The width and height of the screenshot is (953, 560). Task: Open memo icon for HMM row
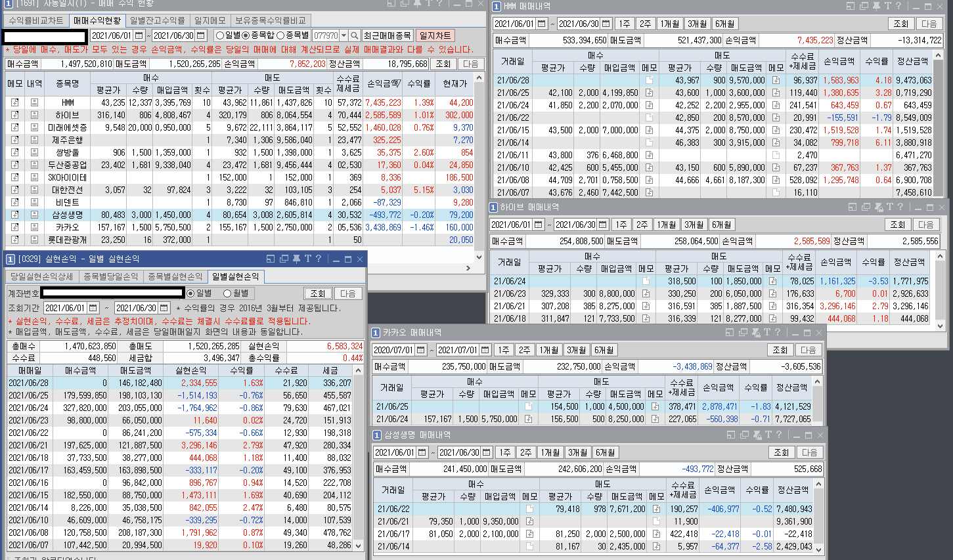pos(14,102)
